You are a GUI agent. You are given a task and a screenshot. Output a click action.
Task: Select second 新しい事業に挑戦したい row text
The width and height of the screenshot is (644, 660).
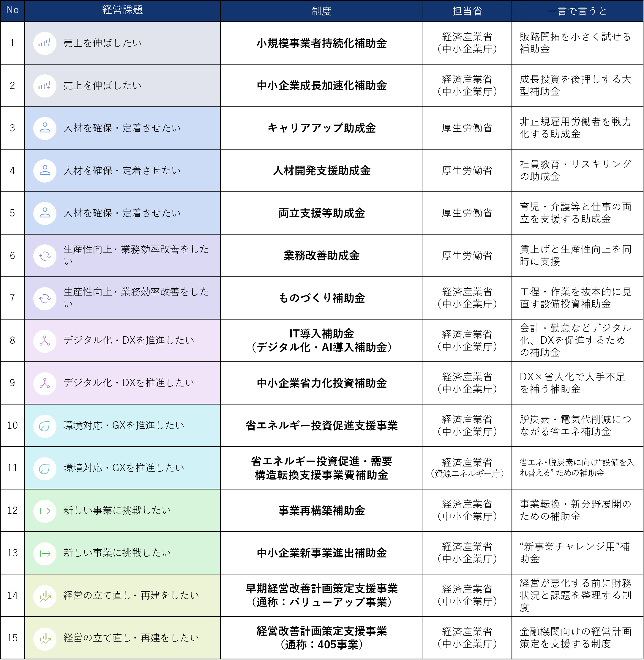tap(117, 553)
